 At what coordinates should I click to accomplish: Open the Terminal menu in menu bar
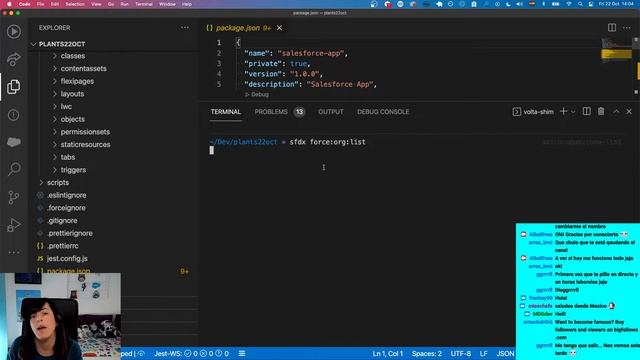(x=144, y=4)
